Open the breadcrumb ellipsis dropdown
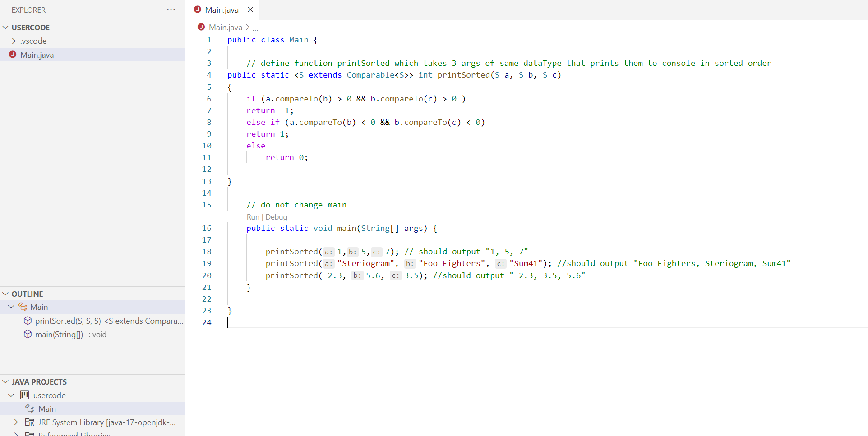Viewport: 868px width, 436px height. click(x=255, y=28)
